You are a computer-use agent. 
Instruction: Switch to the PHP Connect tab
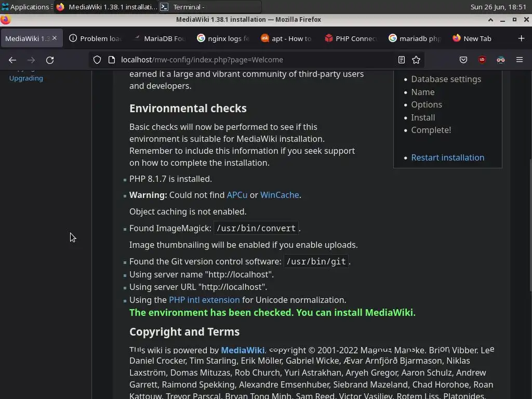click(x=351, y=38)
